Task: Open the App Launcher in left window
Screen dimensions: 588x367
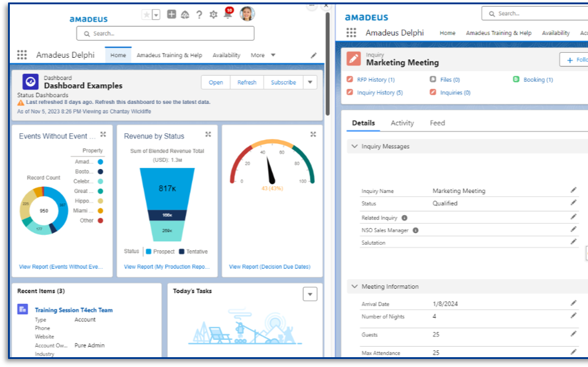Action: tap(22, 55)
